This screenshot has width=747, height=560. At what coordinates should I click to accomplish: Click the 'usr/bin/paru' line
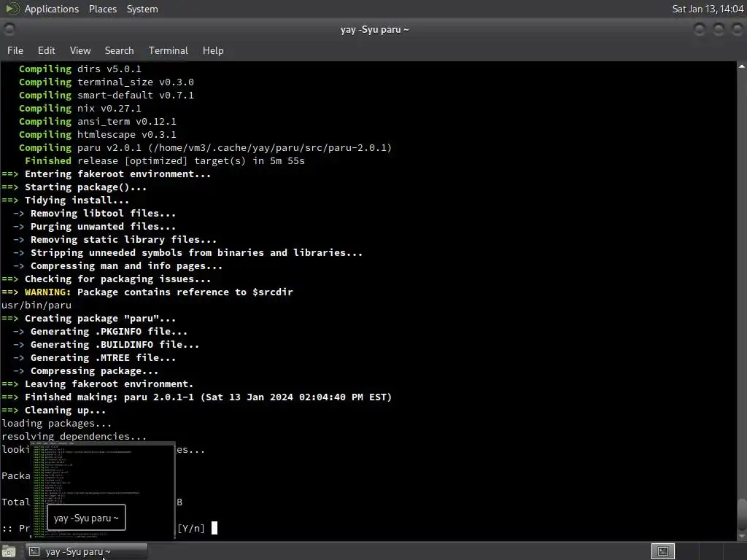36,306
